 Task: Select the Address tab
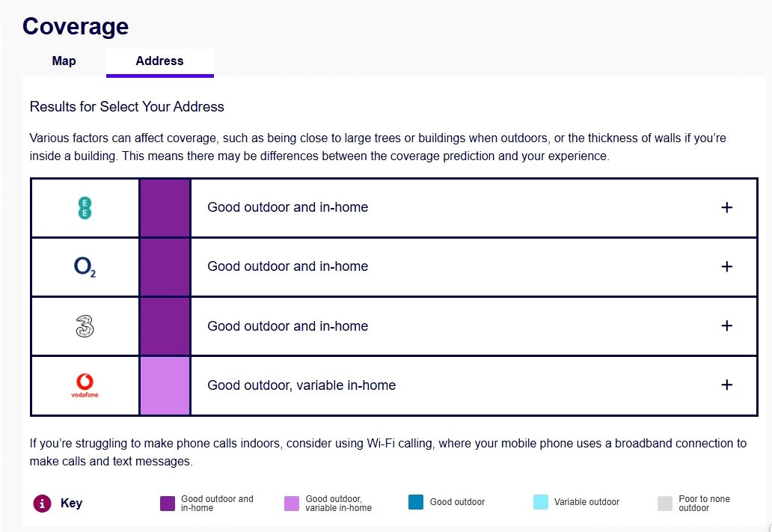[x=159, y=61]
